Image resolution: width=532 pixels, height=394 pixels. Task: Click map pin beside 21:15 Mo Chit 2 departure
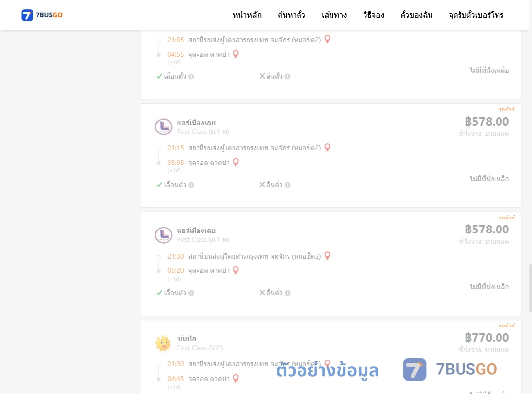tap(328, 147)
